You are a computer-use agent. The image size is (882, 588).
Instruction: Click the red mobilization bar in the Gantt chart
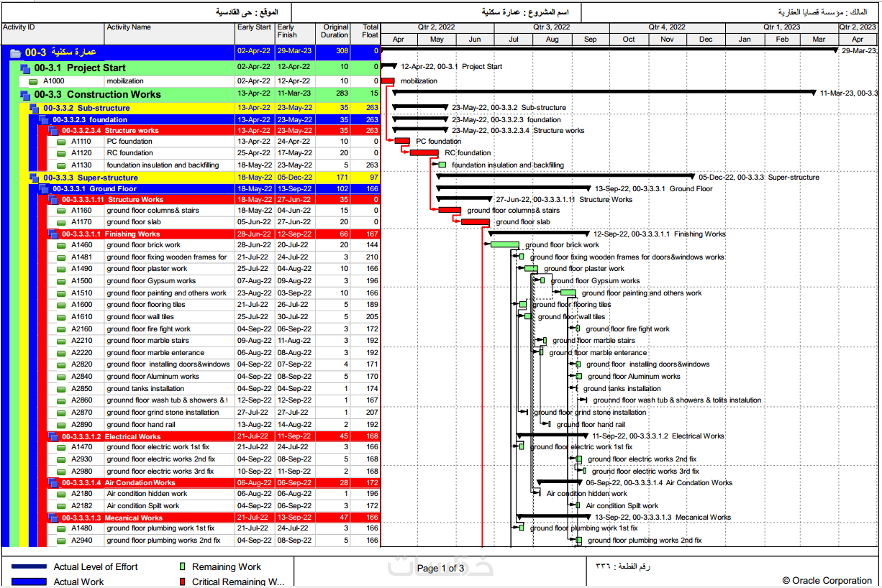point(388,81)
